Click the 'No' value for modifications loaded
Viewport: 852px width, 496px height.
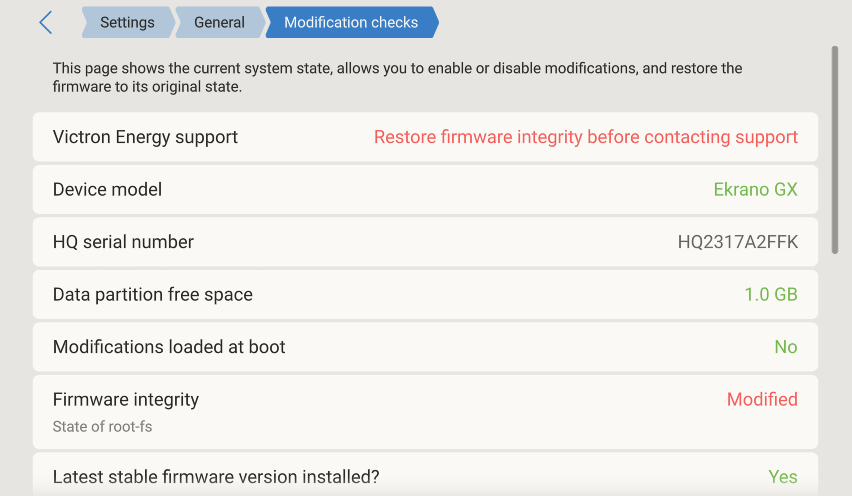pyautogui.click(x=785, y=347)
